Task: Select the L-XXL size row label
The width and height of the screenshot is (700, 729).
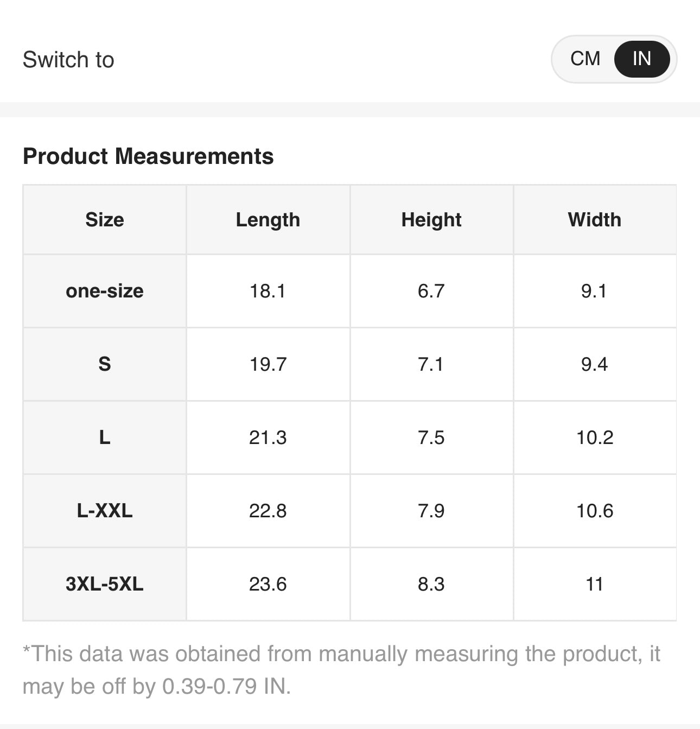Action: click(x=105, y=511)
